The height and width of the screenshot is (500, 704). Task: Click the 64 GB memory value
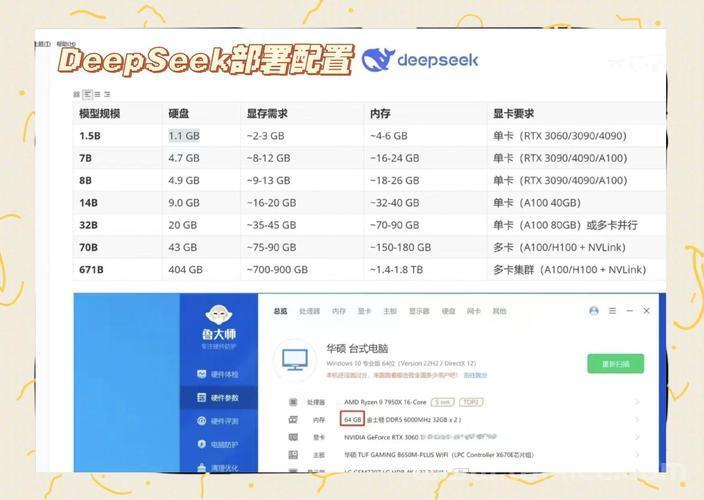coord(352,420)
